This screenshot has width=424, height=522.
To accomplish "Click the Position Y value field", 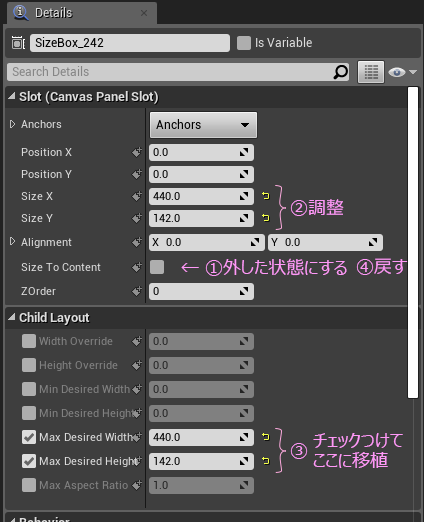I will (201, 174).
